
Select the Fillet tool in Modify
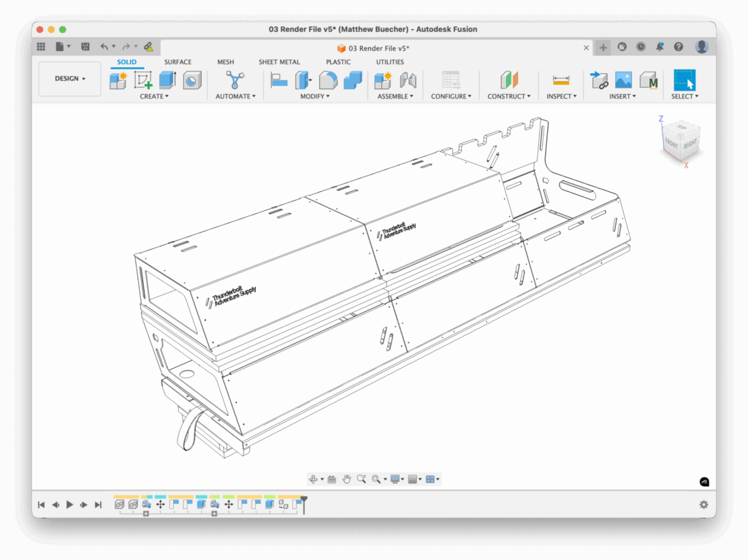[328, 80]
